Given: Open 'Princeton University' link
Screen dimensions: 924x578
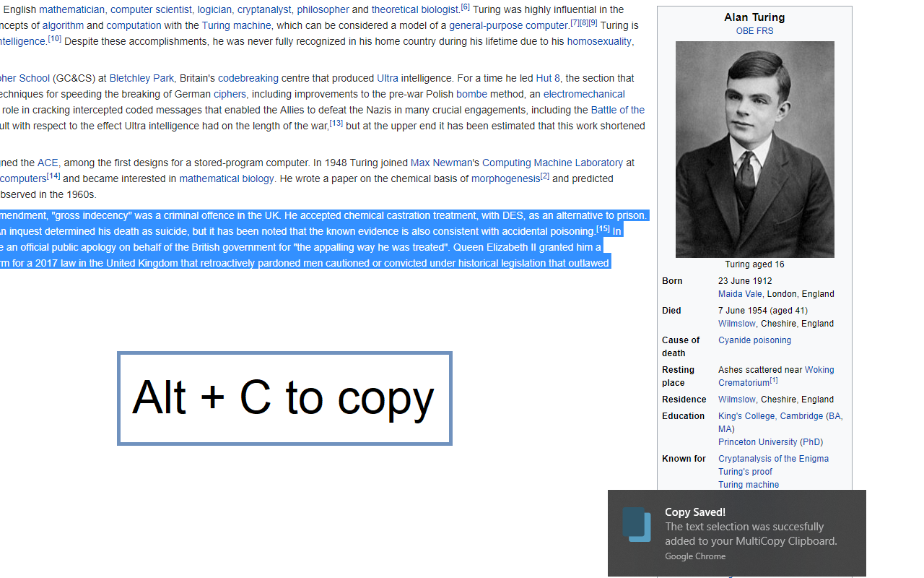Looking at the screenshot, I should coord(757,442).
